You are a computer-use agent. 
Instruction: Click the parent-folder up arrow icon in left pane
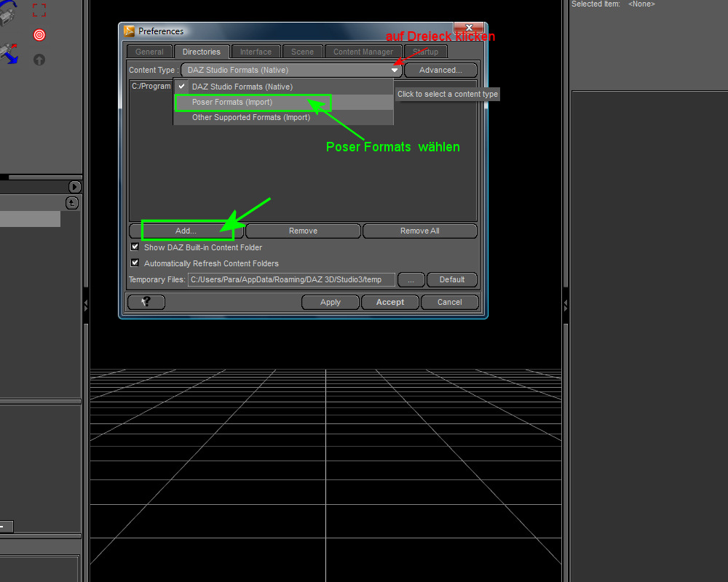click(72, 203)
